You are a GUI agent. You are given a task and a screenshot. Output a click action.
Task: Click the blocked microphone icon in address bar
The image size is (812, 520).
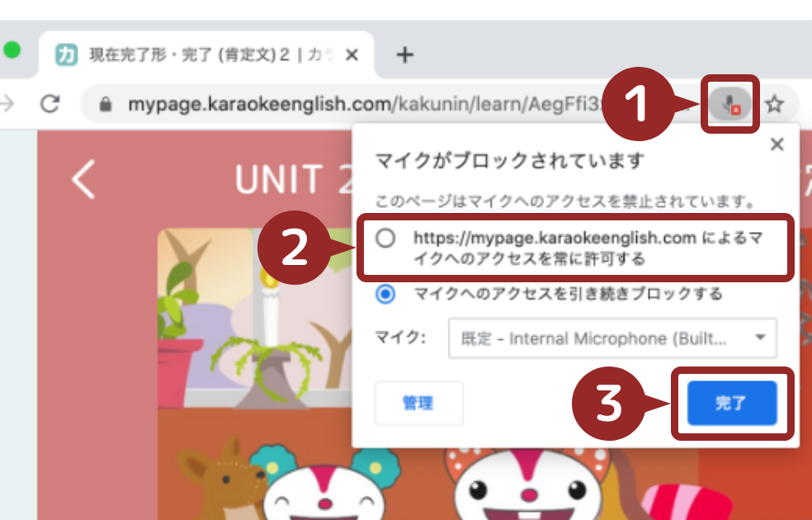(729, 103)
